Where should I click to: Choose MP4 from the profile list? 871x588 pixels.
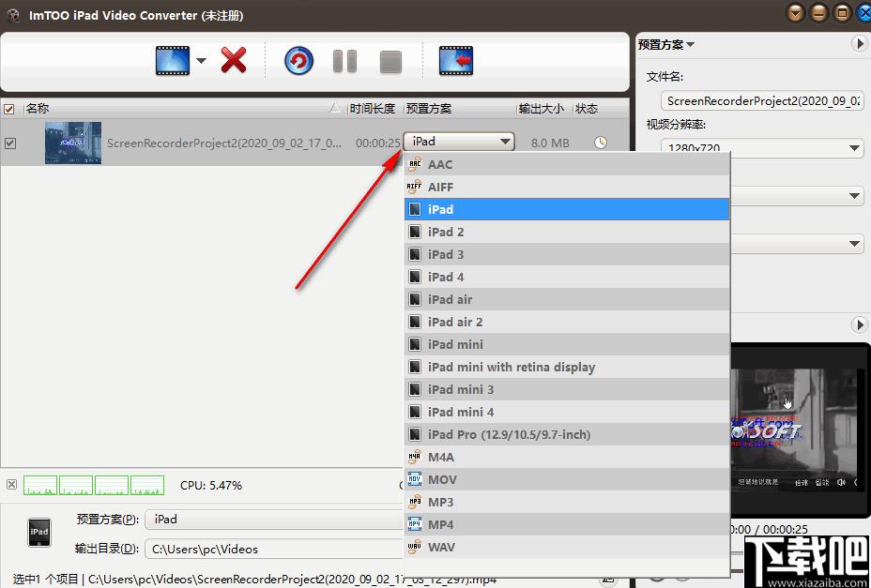click(567, 524)
